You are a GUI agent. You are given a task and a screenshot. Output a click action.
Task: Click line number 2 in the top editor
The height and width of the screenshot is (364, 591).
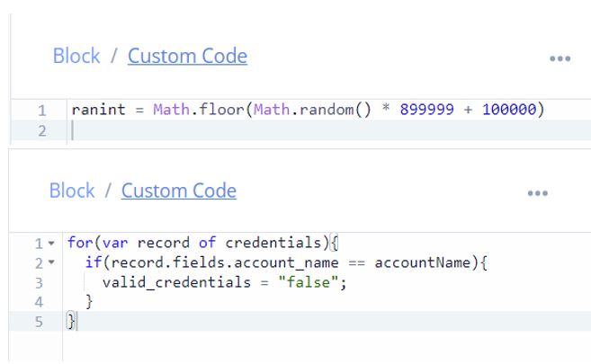point(41,131)
